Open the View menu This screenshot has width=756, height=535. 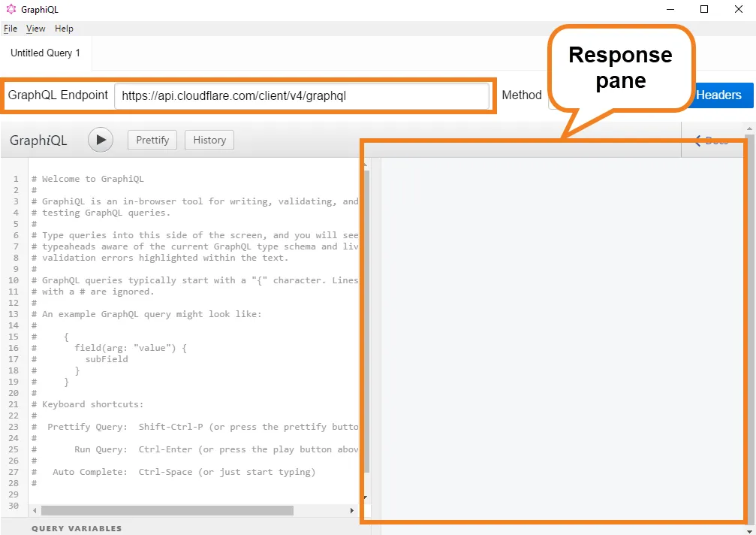(35, 29)
